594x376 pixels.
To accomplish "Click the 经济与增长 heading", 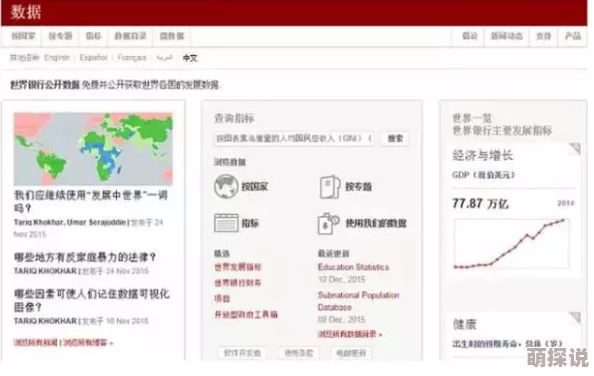I will (x=483, y=155).
